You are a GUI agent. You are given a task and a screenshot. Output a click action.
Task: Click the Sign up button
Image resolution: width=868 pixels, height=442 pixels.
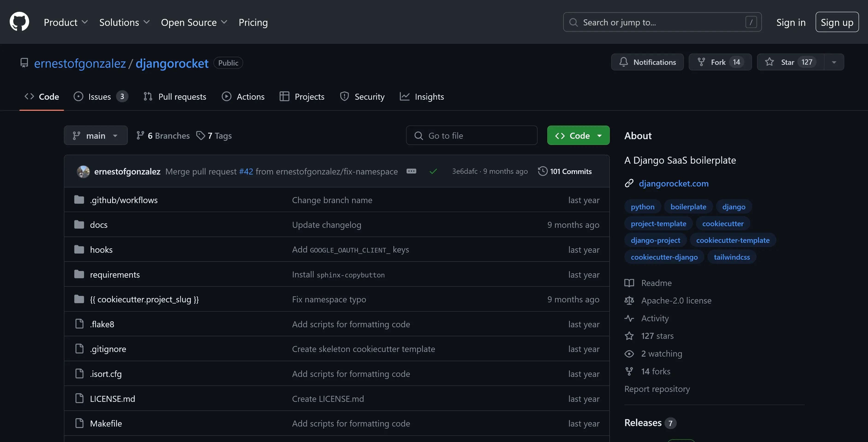tap(837, 22)
